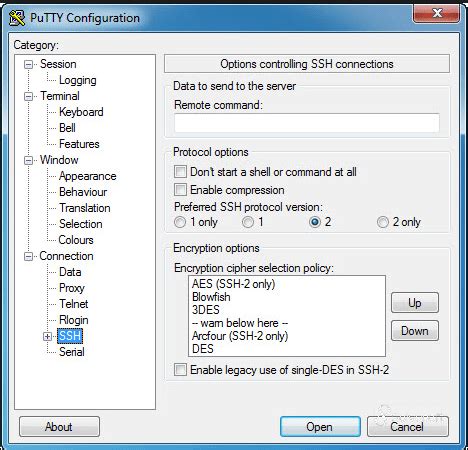Open the Data category
This screenshot has height=450, width=468.
pyautogui.click(x=70, y=272)
